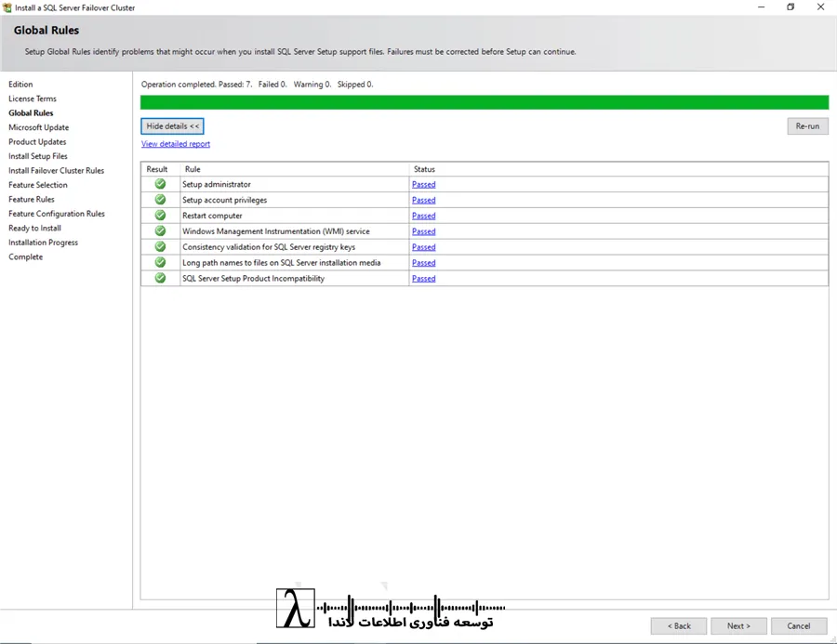Click the green check icon for Restart computer
This screenshot has height=644, width=837.
tap(160, 215)
